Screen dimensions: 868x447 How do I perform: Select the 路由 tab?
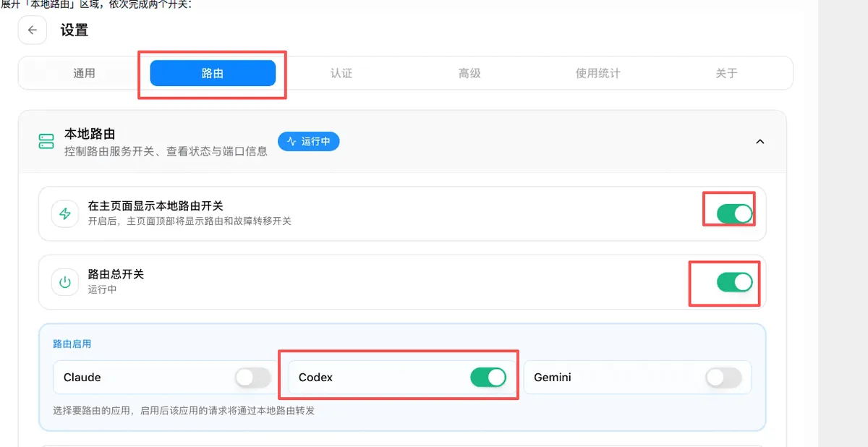click(213, 73)
